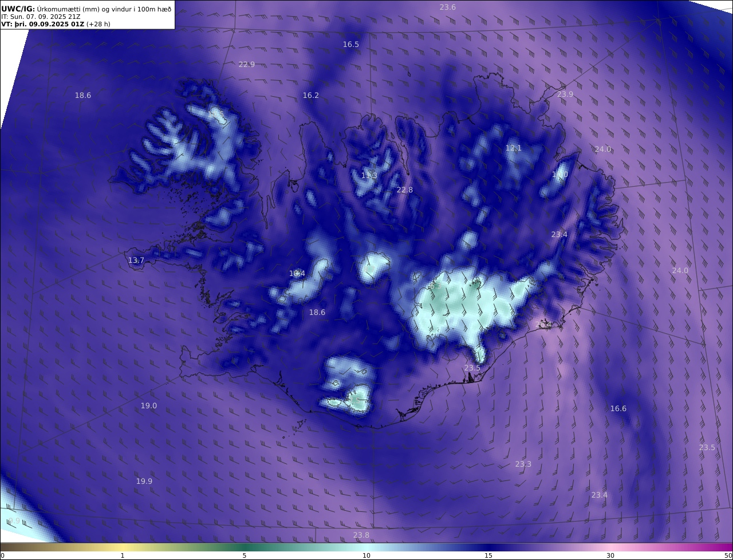Viewport: 733px width, 560px height.
Task: Click the 22.9 value on the map
Action: pyautogui.click(x=247, y=65)
